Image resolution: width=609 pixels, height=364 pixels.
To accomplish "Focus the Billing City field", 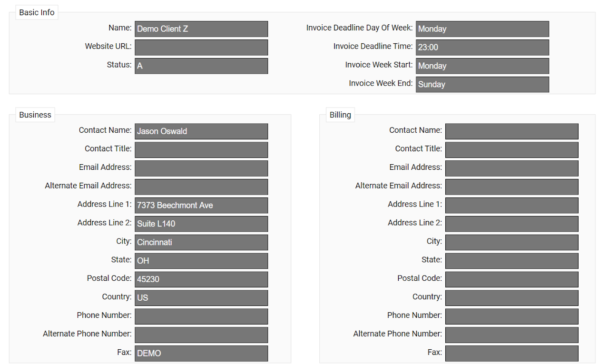I will pyautogui.click(x=512, y=242).
